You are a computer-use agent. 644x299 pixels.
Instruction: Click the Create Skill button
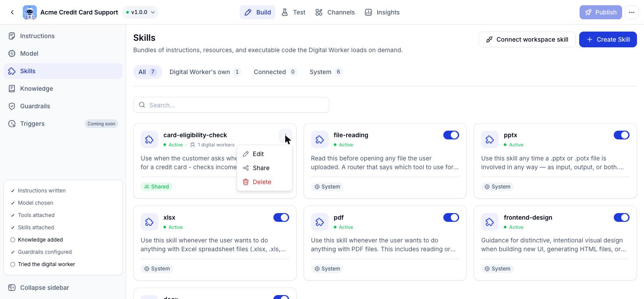click(x=608, y=39)
